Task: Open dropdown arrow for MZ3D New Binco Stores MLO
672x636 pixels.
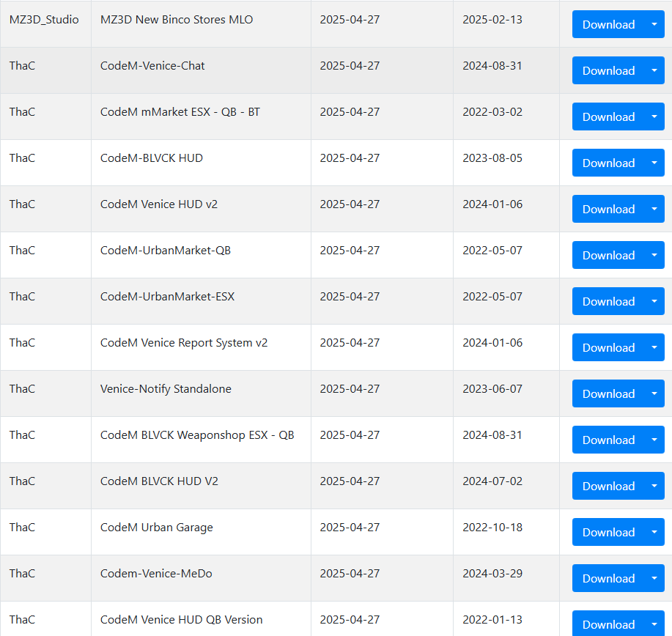Action: point(654,24)
